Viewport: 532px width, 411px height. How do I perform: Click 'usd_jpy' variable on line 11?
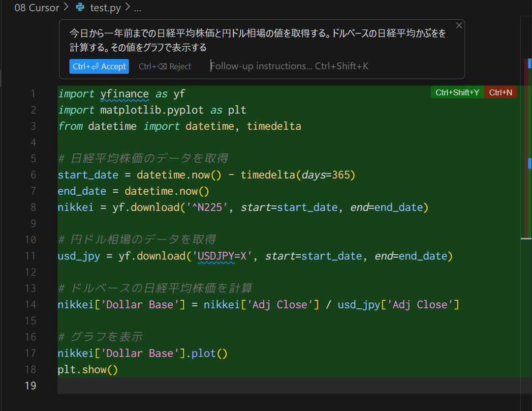click(79, 256)
